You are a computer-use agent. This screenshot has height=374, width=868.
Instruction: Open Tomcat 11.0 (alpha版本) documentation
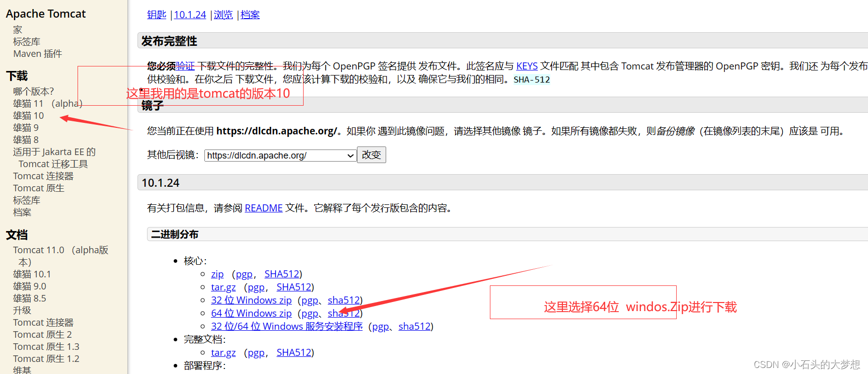pos(60,256)
